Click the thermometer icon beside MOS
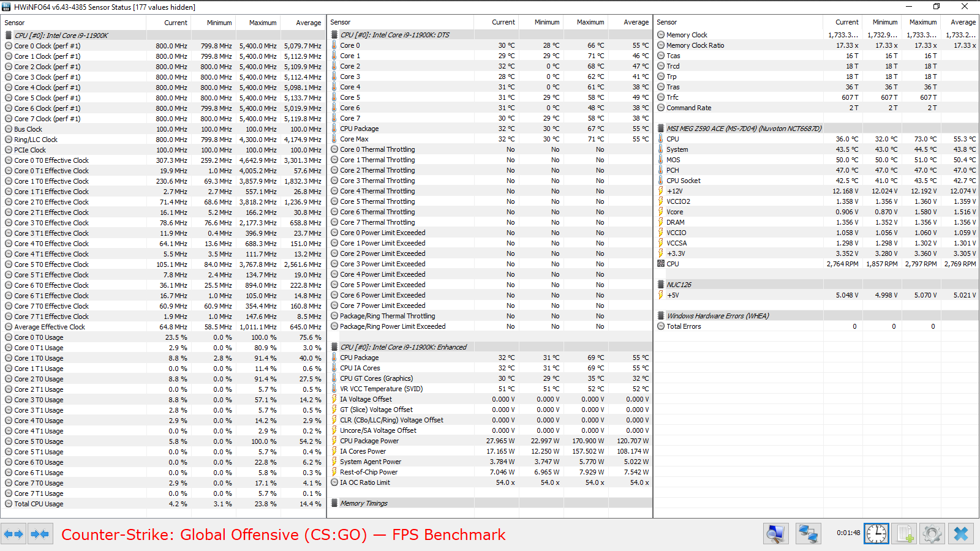 661,160
